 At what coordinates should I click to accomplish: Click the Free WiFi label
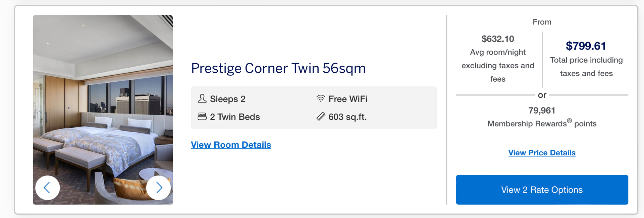pyautogui.click(x=348, y=99)
